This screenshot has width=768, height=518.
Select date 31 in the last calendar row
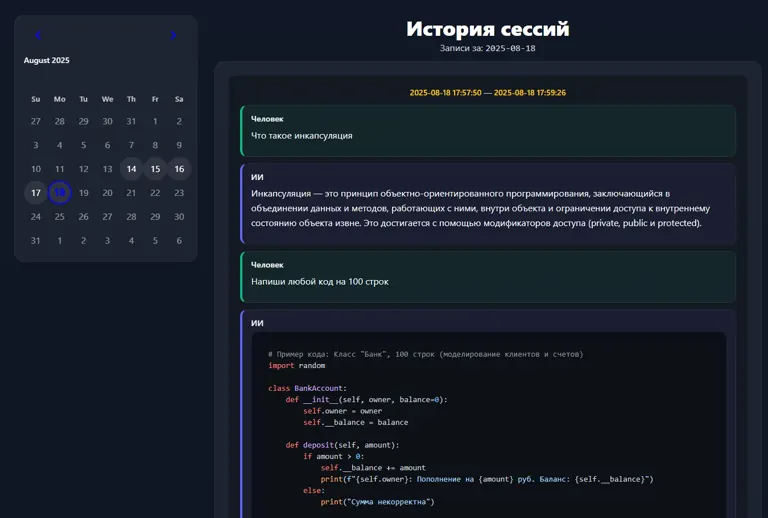coord(36,240)
